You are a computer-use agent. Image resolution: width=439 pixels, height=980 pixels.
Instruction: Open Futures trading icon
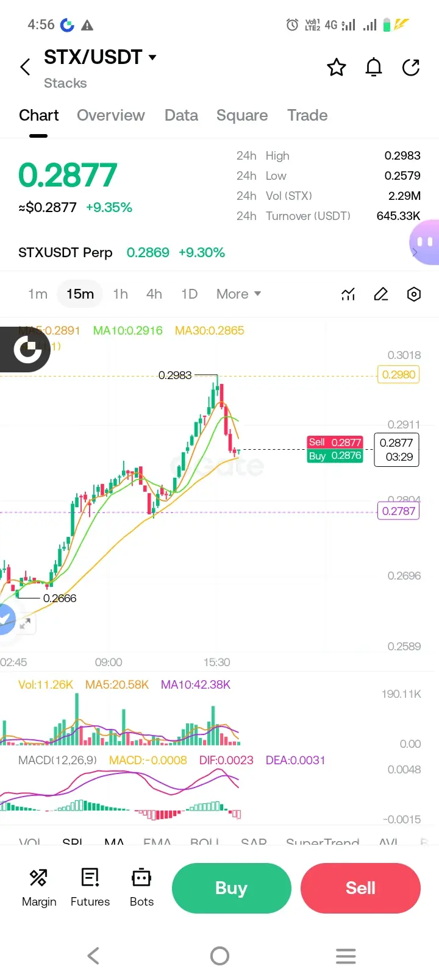tap(90, 887)
